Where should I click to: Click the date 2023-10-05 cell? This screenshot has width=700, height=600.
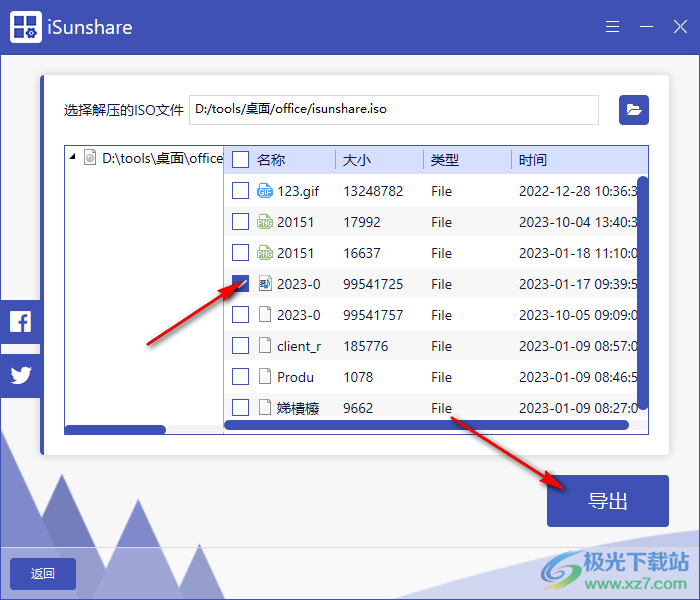(x=578, y=315)
